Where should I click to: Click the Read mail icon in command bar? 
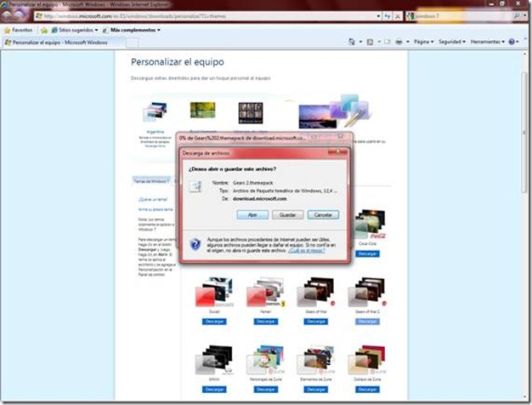click(388, 42)
